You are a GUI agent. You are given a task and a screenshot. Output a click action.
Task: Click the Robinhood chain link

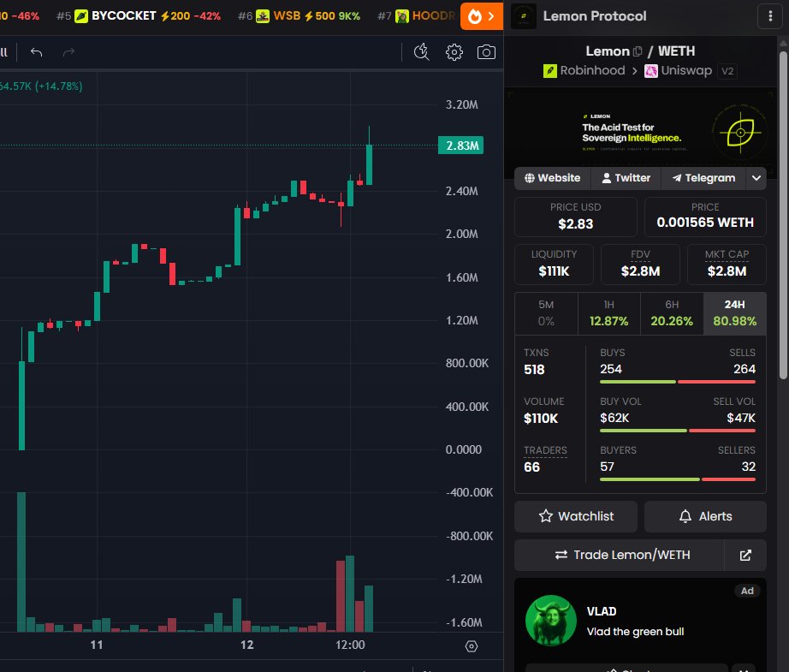click(x=584, y=70)
